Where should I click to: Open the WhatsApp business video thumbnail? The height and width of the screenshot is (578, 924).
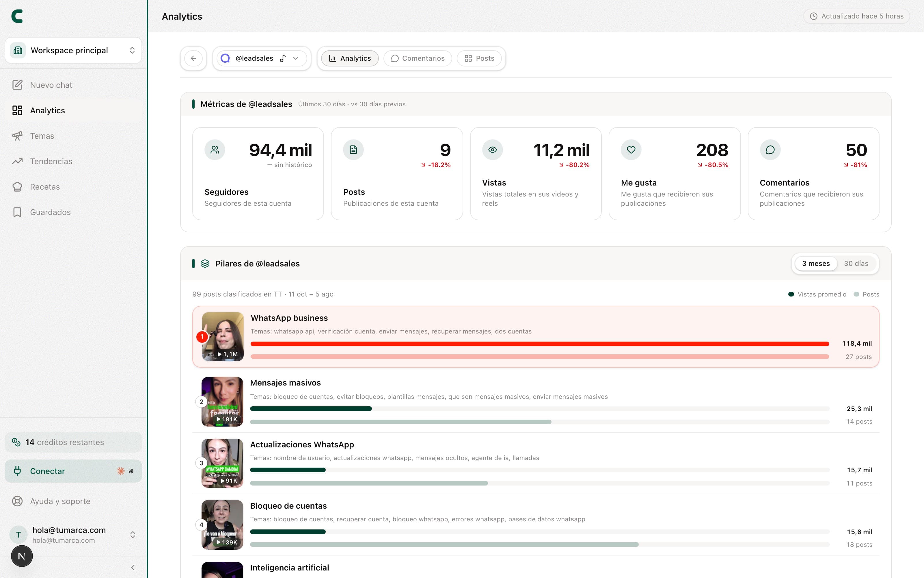tap(223, 337)
